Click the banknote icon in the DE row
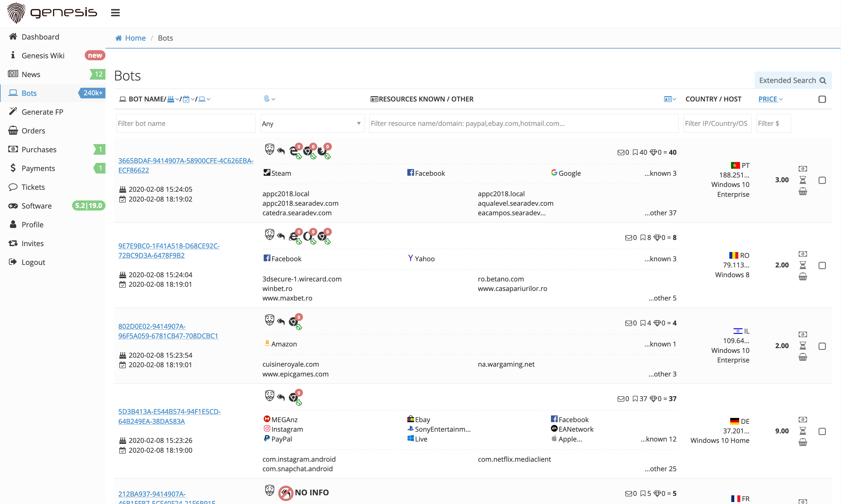The height and width of the screenshot is (504, 841). pos(802,420)
